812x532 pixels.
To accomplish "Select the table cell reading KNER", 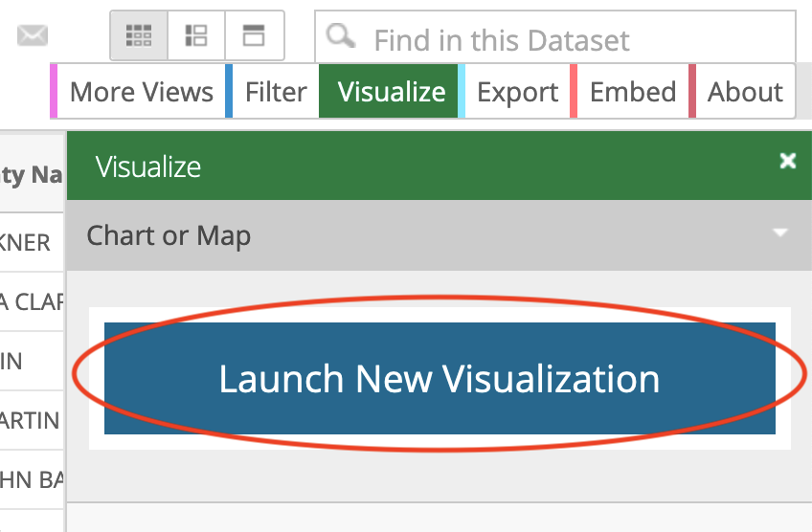I will pos(32,242).
